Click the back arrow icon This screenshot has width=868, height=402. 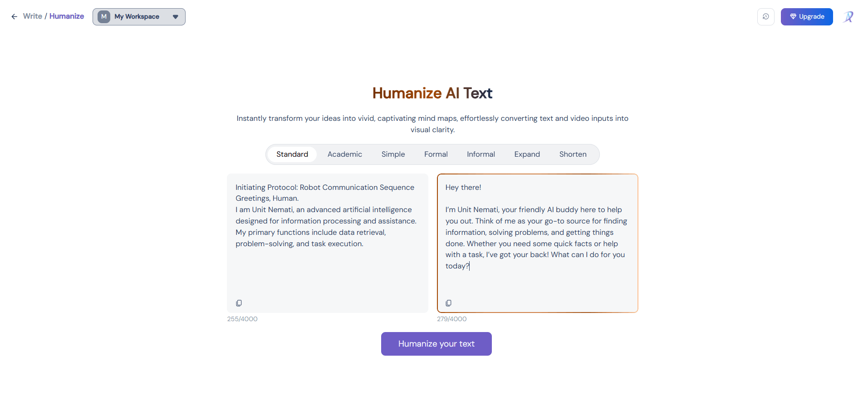click(14, 17)
